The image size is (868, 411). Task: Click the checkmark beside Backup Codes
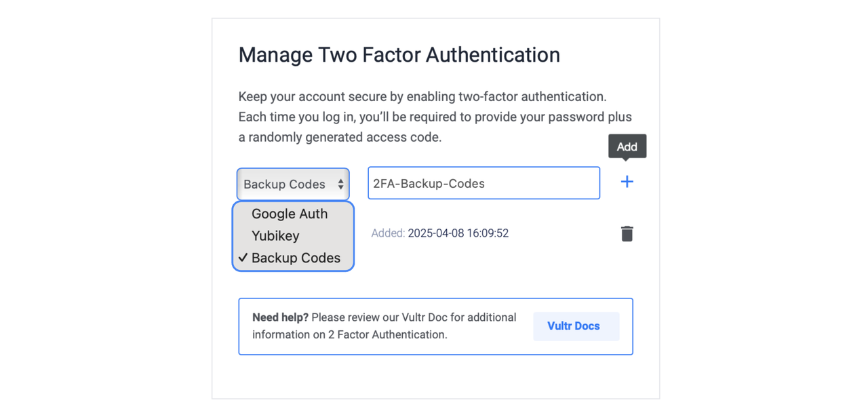click(x=244, y=258)
